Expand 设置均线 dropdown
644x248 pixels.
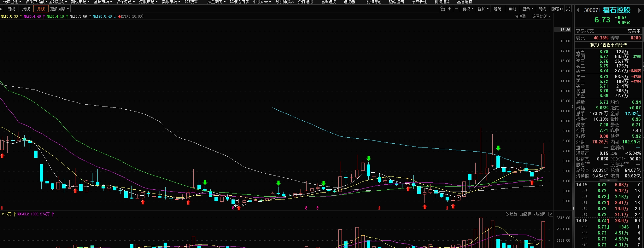coord(541,17)
